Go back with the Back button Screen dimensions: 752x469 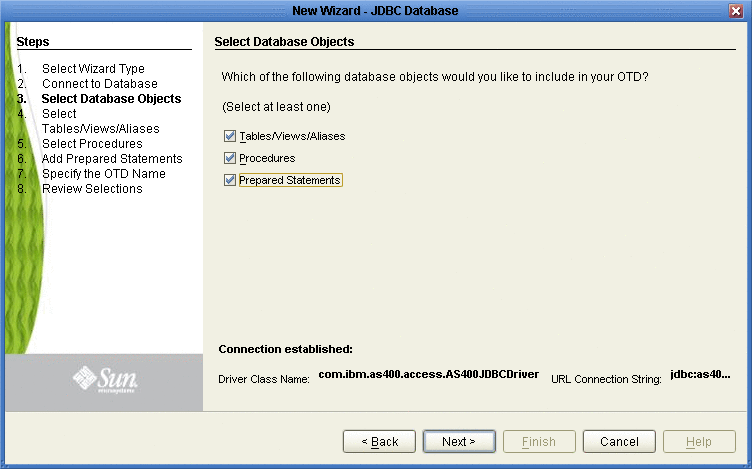click(x=379, y=441)
